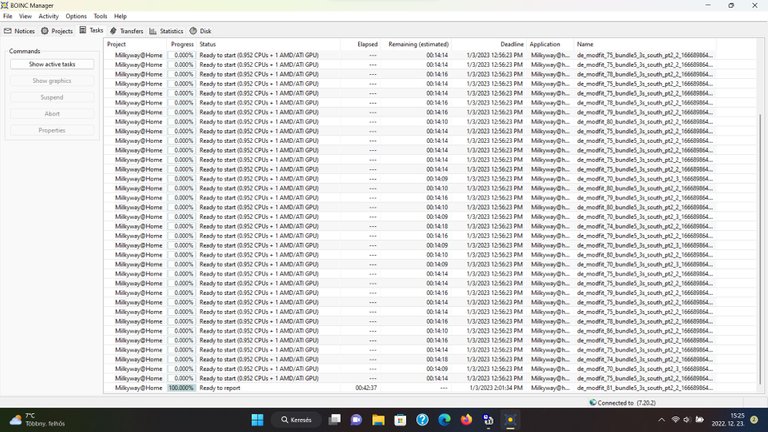Click the deadline 1/3/2023 2:01:34 PM
The width and height of the screenshot is (768, 432).
coord(496,388)
